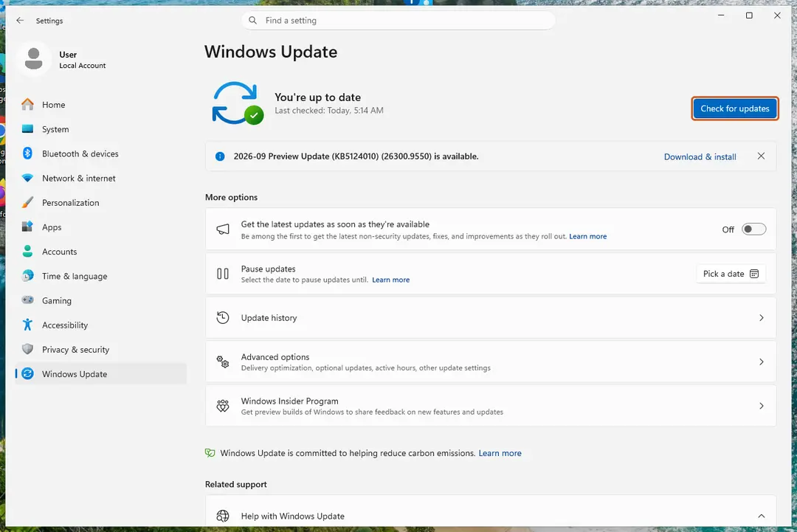Screen dimensions: 797x532
Task: Click the Privacy & security shield icon
Action: (x=27, y=349)
